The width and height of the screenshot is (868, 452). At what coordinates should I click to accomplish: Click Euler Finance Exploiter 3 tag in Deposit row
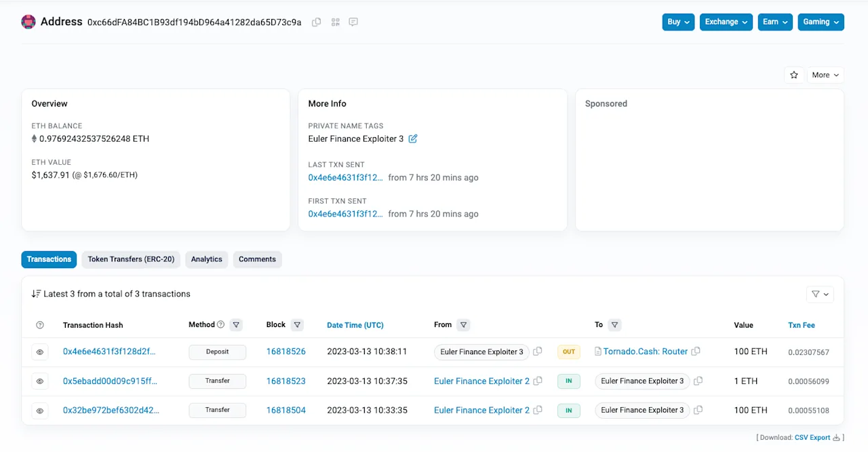coord(481,352)
